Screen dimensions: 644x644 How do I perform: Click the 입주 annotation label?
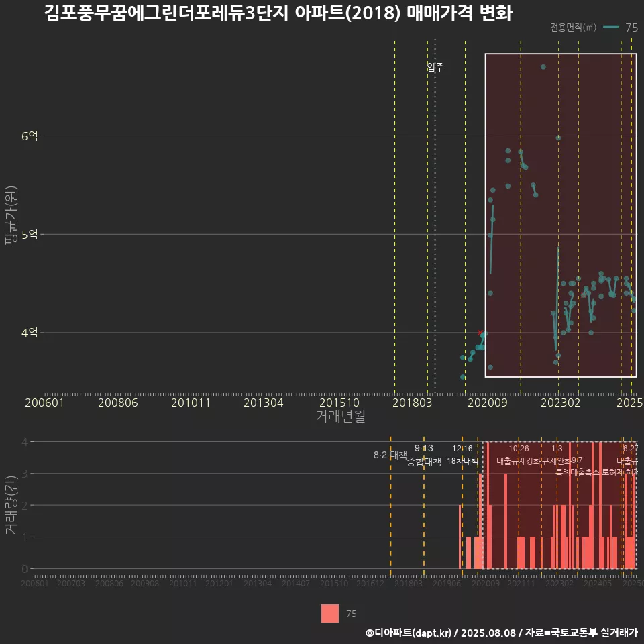tap(435, 66)
